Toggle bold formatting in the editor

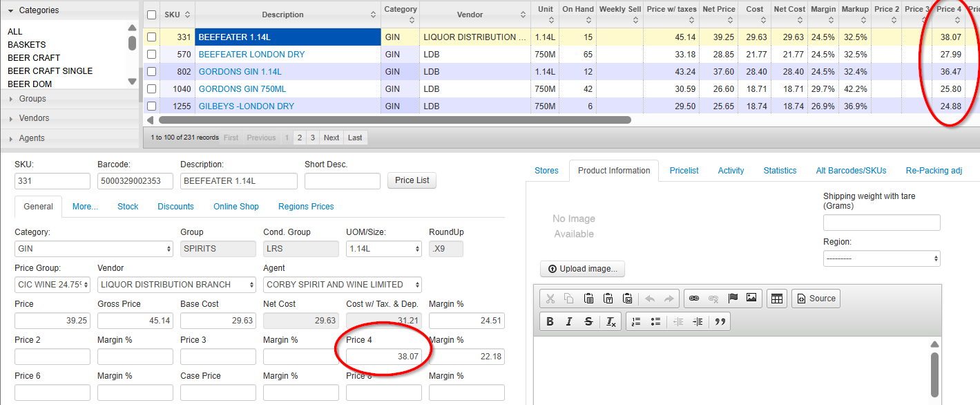pyautogui.click(x=550, y=321)
